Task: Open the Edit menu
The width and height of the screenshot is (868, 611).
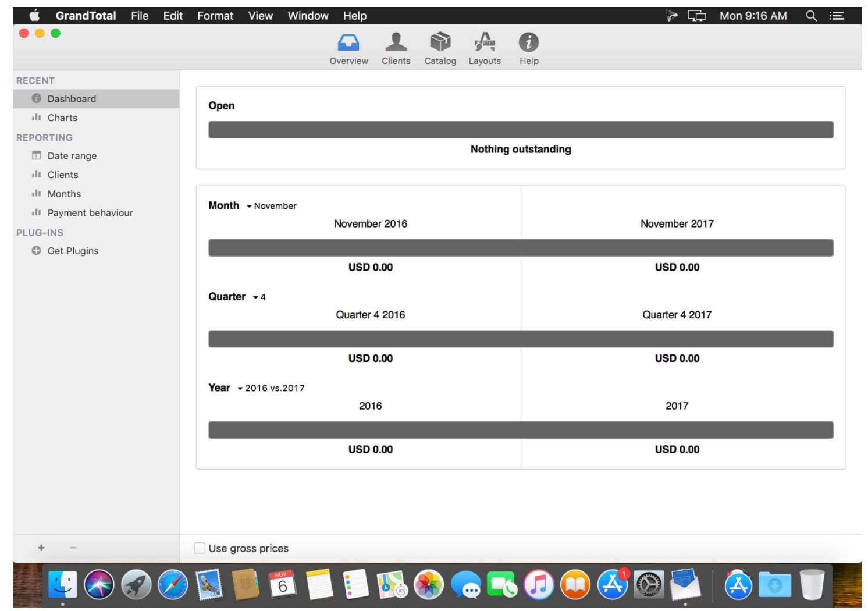Action: tap(173, 16)
